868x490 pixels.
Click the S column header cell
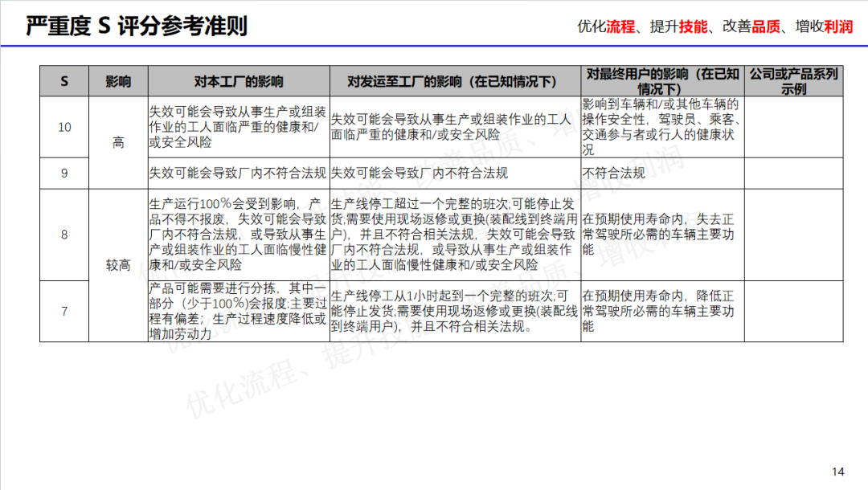pyautogui.click(x=64, y=81)
